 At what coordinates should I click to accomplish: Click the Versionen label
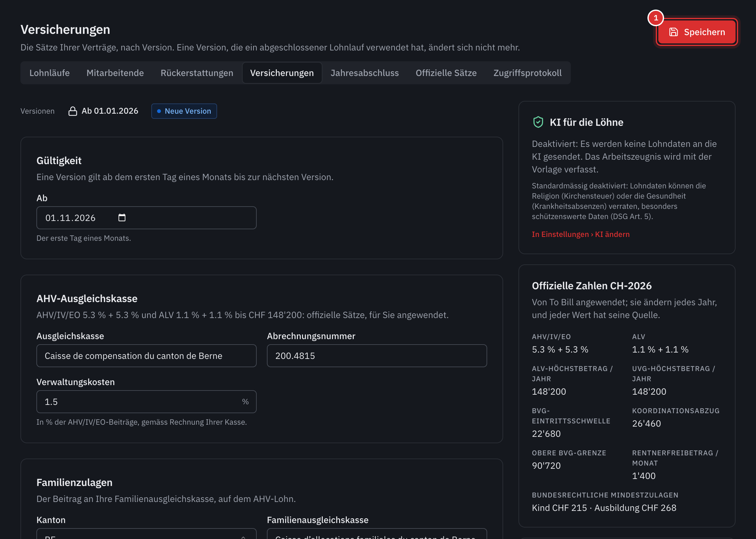(37, 111)
